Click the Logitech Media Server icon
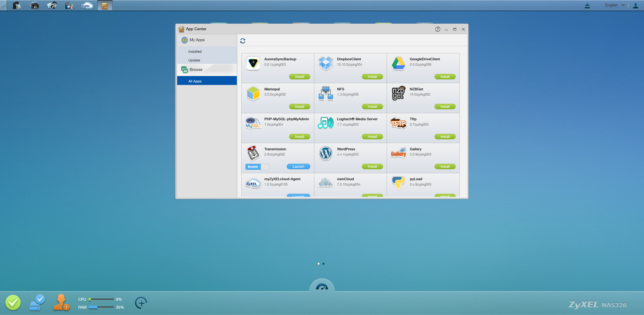Viewport: 644px width, 315px height. pyautogui.click(x=326, y=123)
